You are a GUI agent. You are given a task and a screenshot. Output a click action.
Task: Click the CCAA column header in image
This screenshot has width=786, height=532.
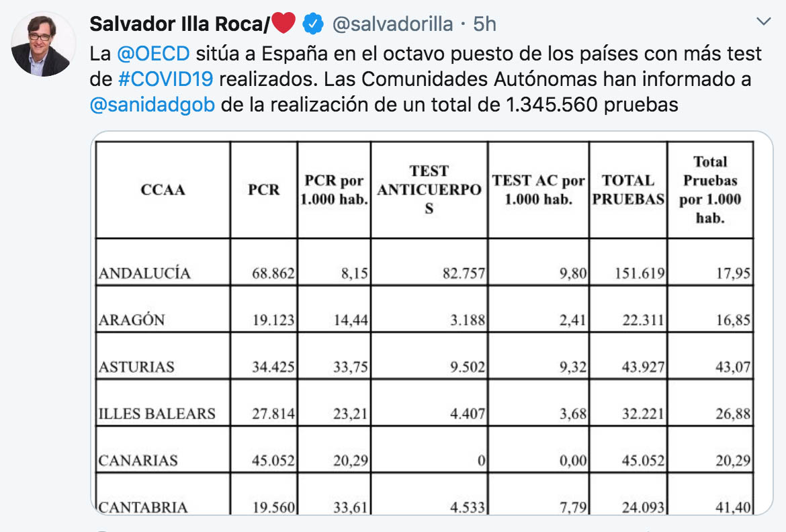tap(163, 189)
